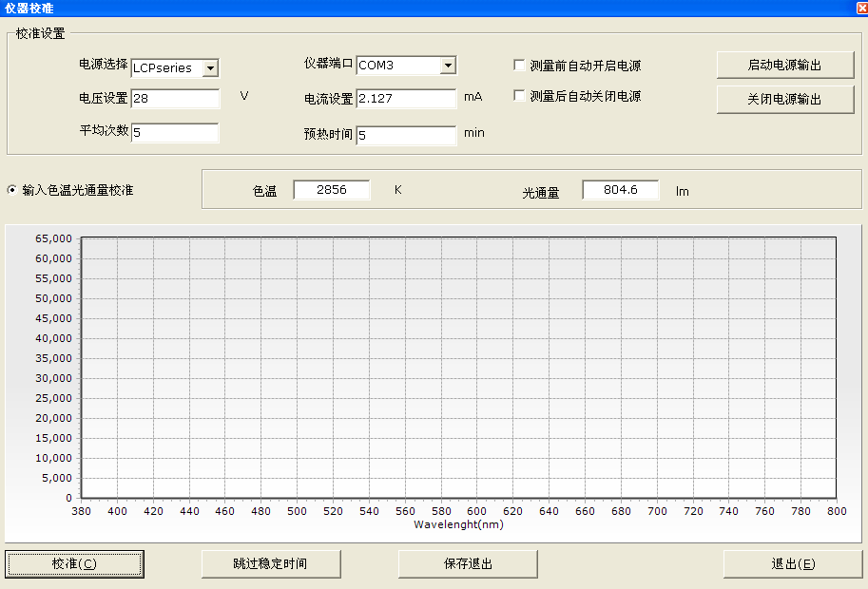Select 输入色温光通量校准 radio button
This screenshot has height=589, width=868.
click(x=12, y=190)
